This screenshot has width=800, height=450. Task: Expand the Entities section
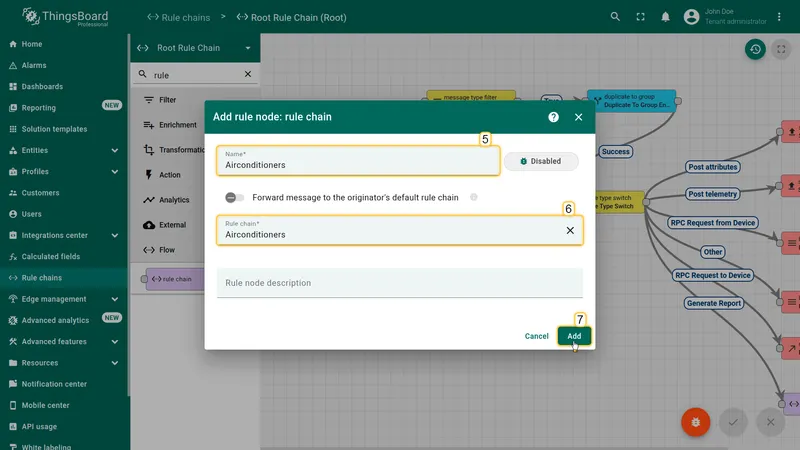click(64, 151)
